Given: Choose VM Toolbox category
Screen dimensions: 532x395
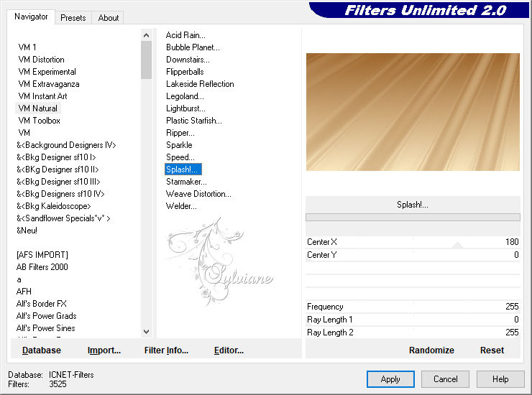Looking at the screenshot, I should [40, 121].
